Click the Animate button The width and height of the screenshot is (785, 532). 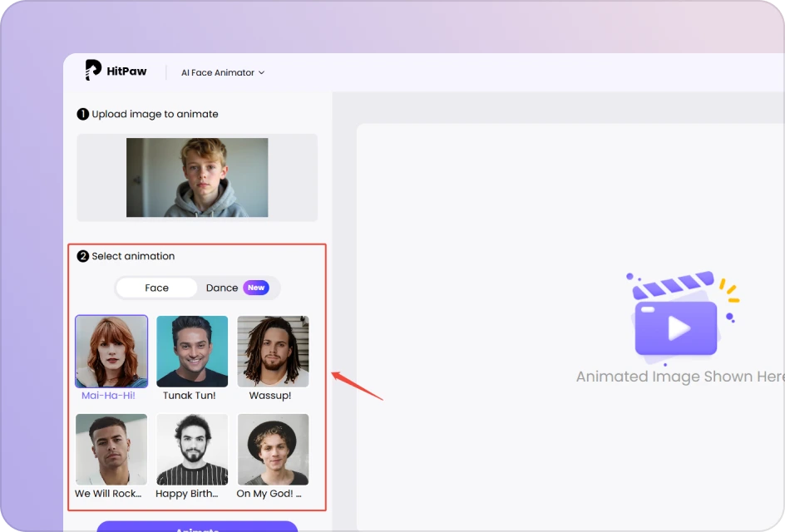(x=197, y=527)
